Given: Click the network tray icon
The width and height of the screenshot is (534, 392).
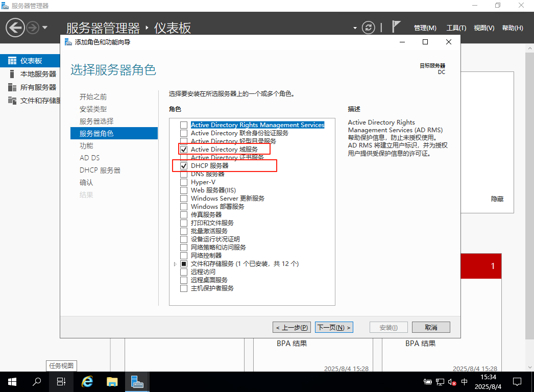Looking at the screenshot, I should (x=440, y=382).
